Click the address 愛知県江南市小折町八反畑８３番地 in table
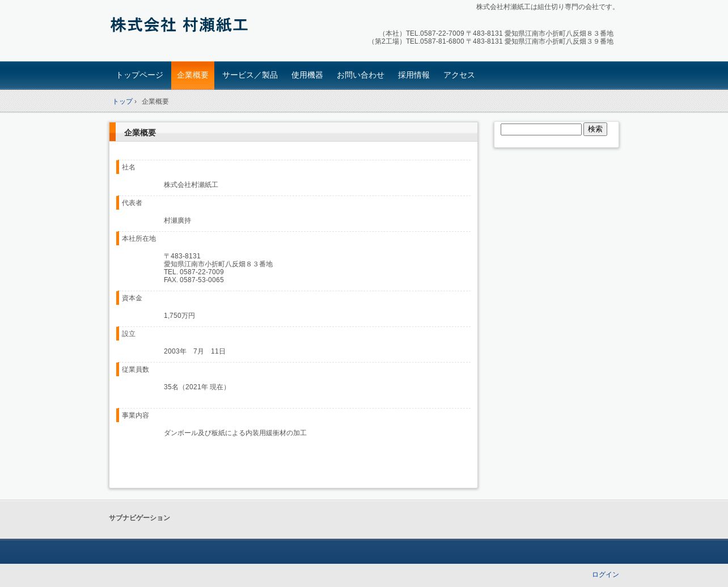Viewport: 728px width, 587px height. 218,264
